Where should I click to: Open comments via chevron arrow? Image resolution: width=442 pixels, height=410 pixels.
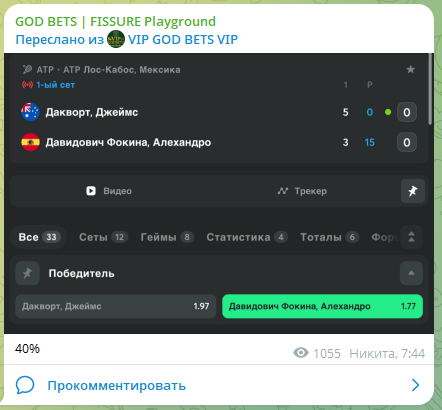(x=415, y=385)
